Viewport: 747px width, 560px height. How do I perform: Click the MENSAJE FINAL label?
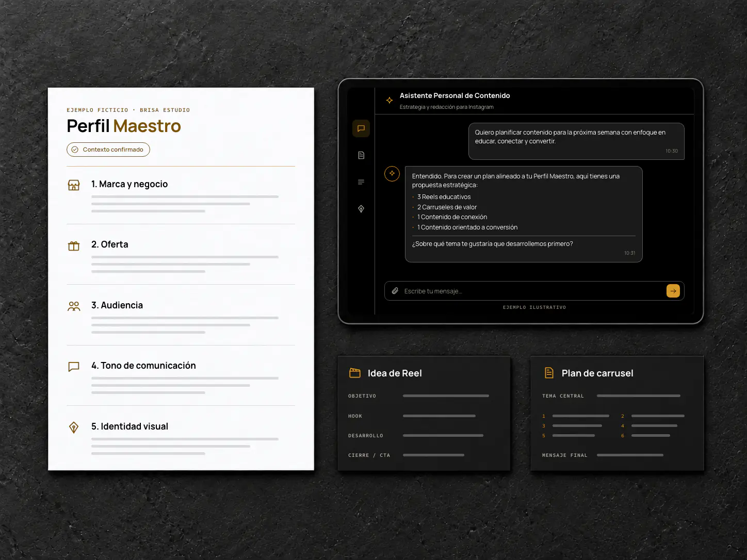click(x=565, y=455)
